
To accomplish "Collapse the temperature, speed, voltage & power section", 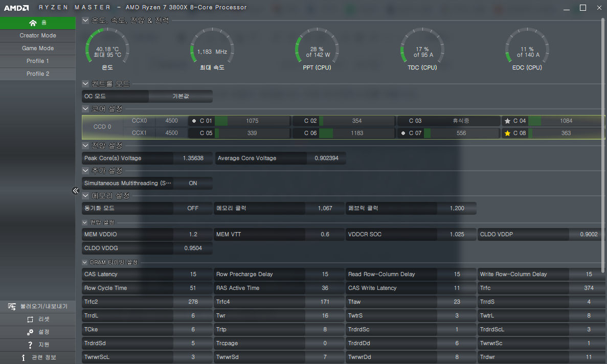I will coord(85,20).
